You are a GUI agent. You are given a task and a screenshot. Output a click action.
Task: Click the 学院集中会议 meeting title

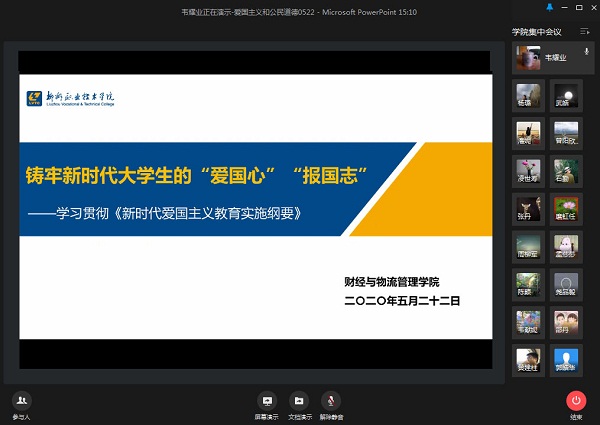tap(536, 32)
